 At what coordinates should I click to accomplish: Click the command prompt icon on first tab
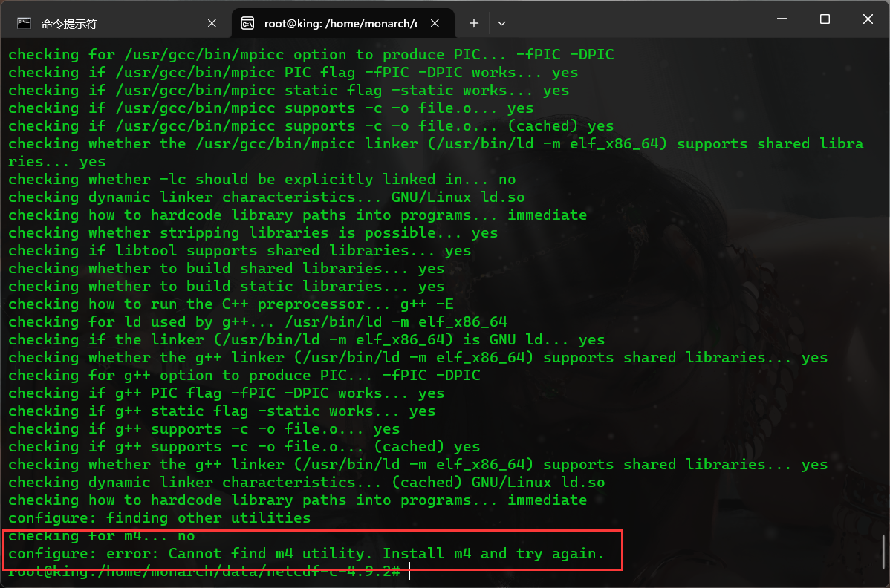click(24, 23)
